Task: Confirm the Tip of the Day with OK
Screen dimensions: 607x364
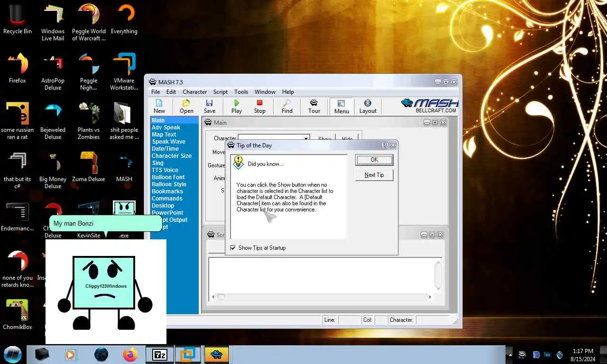Action: pyautogui.click(x=374, y=160)
